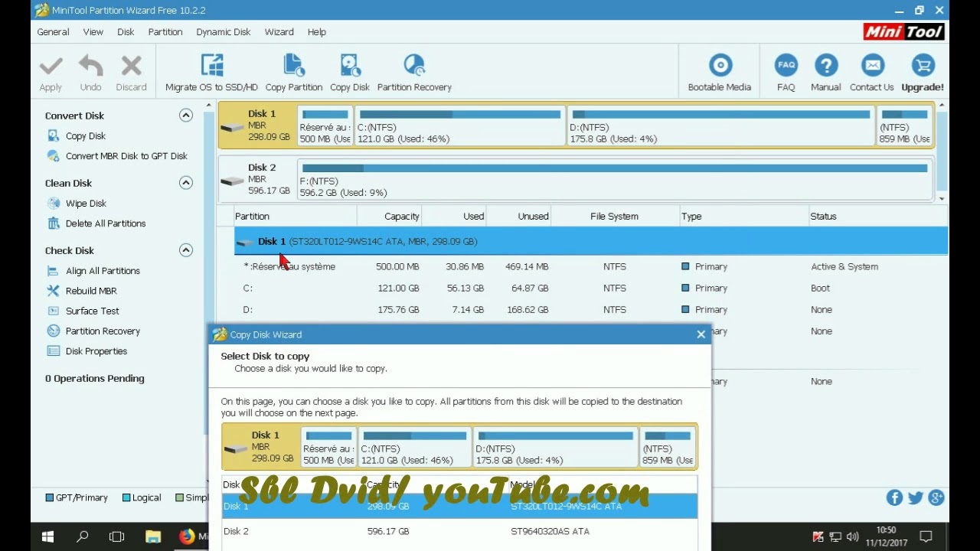Open the Disk menu
This screenshot has width=980, height=551.
click(x=126, y=32)
